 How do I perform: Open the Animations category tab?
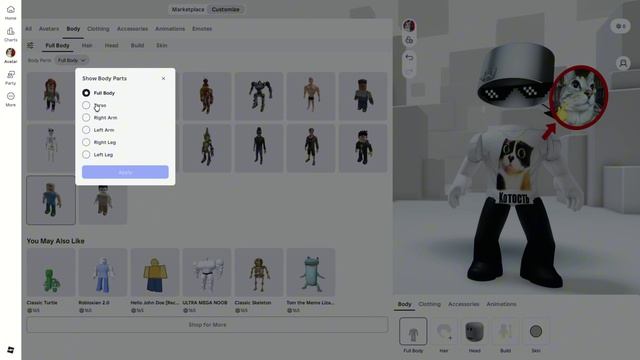[x=170, y=29]
